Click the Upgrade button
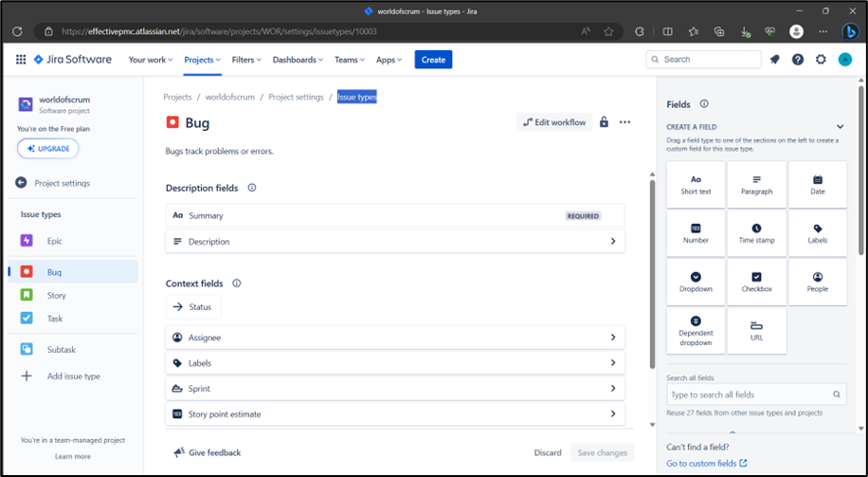Viewport: 868px width, 477px height. click(48, 149)
